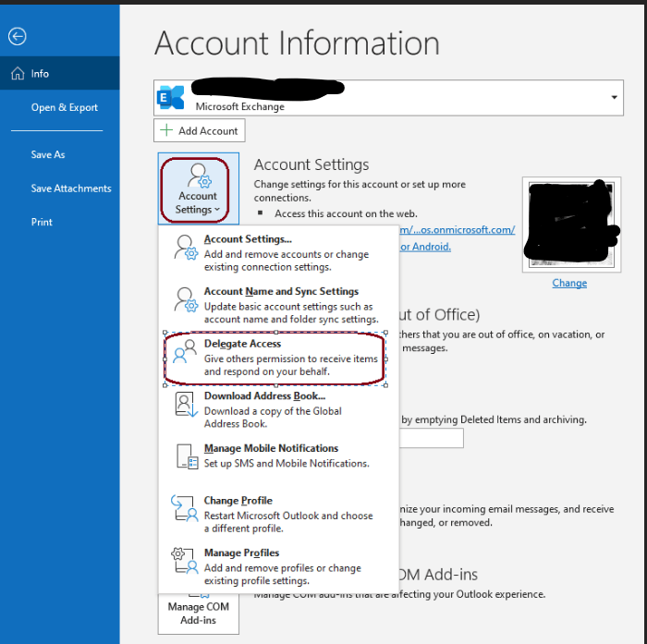The height and width of the screenshot is (644, 647).
Task: Open the Open & Export tab
Action: point(60,107)
